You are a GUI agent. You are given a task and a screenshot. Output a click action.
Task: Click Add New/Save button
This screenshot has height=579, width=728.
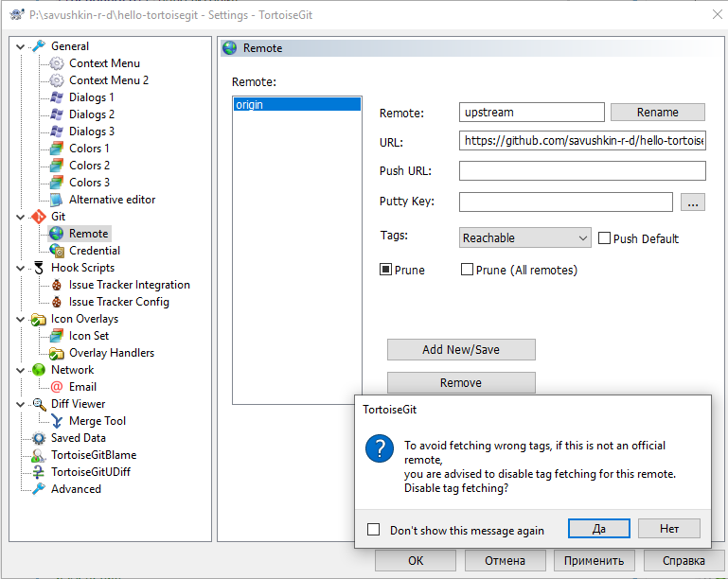click(x=461, y=349)
